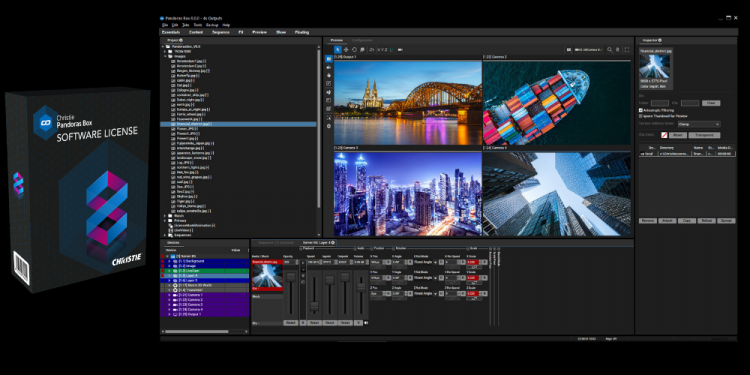Click the Reset button below Opacity fader
750x375 pixels.
tap(290, 323)
